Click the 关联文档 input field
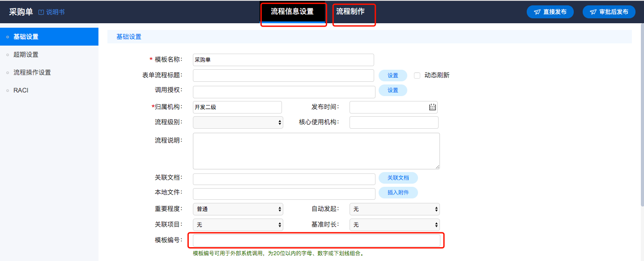Screen dimensions: 644x261 284,179
